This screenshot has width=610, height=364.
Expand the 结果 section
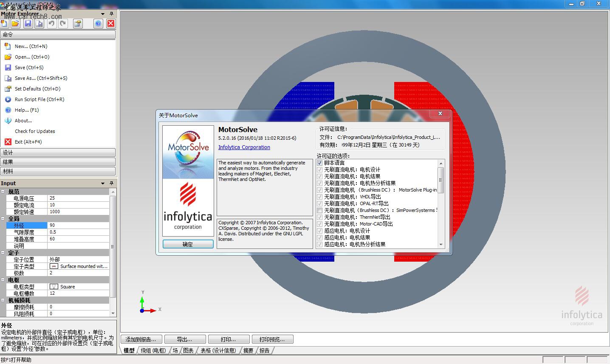pyautogui.click(x=58, y=162)
